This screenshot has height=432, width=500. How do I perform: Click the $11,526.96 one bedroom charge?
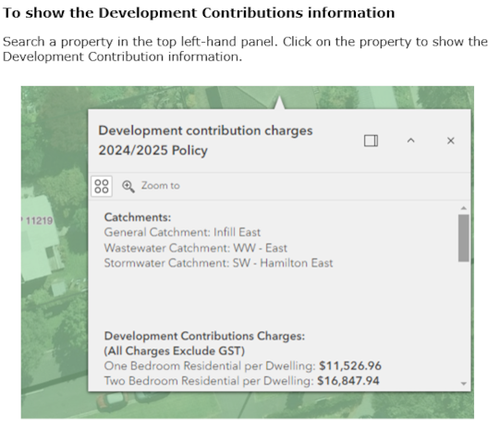point(350,366)
